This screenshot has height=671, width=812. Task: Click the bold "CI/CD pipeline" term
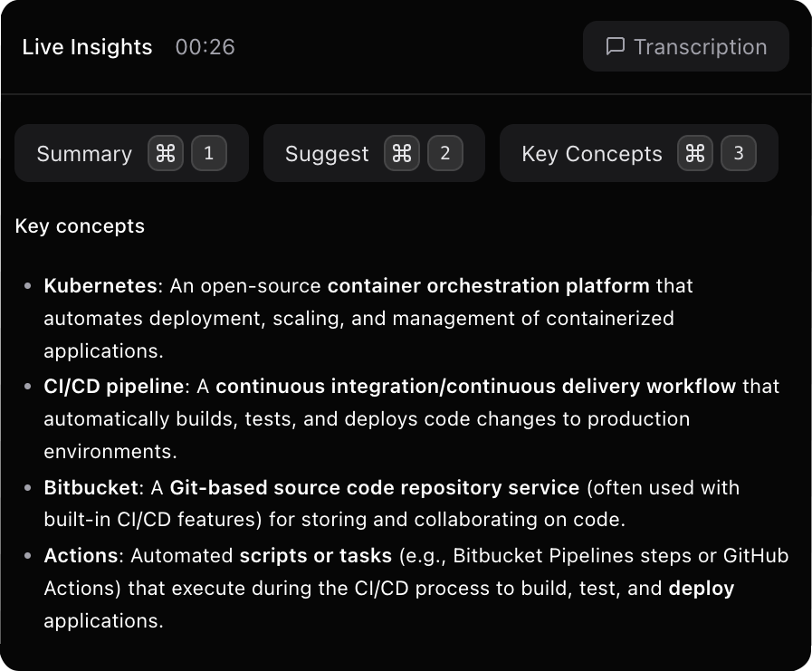[x=114, y=387]
